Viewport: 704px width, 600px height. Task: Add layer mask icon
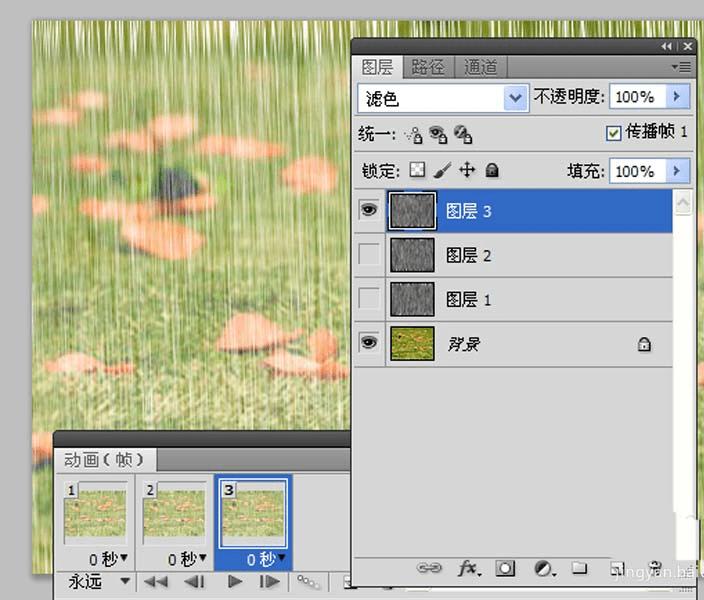[x=505, y=569]
